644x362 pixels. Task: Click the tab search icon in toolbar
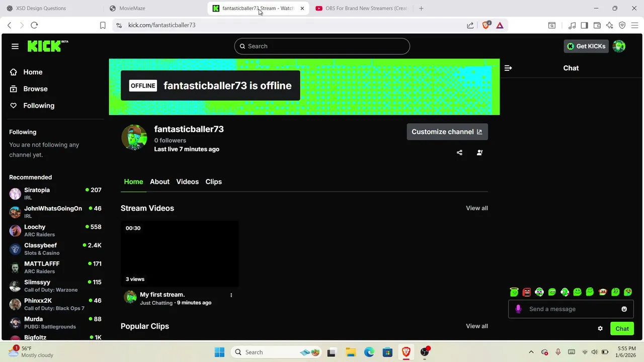coord(552,25)
